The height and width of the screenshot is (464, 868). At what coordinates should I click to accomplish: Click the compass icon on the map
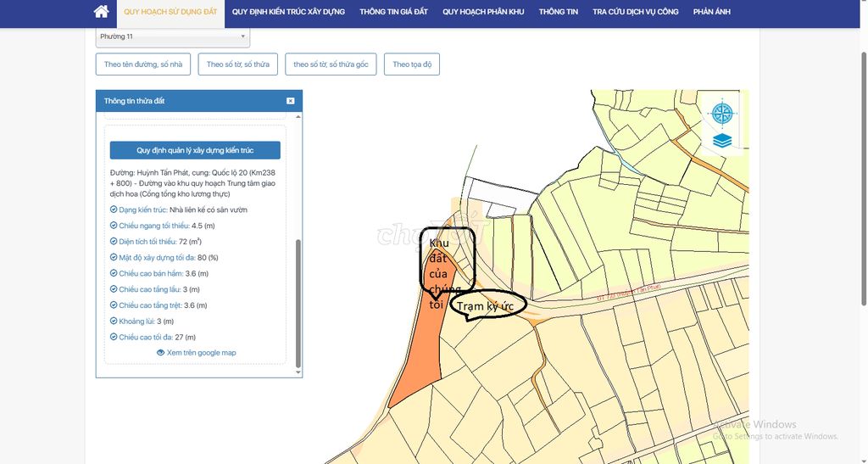click(x=722, y=111)
